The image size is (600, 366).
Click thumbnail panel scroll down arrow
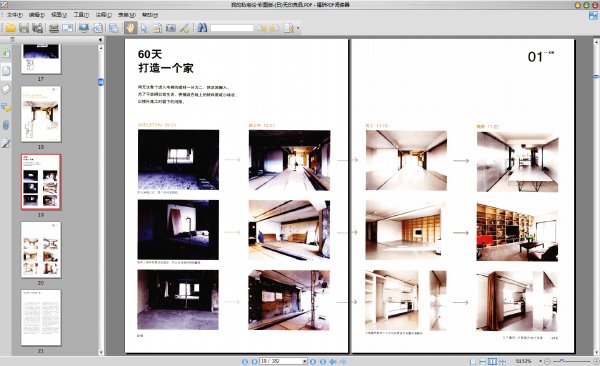(x=101, y=352)
